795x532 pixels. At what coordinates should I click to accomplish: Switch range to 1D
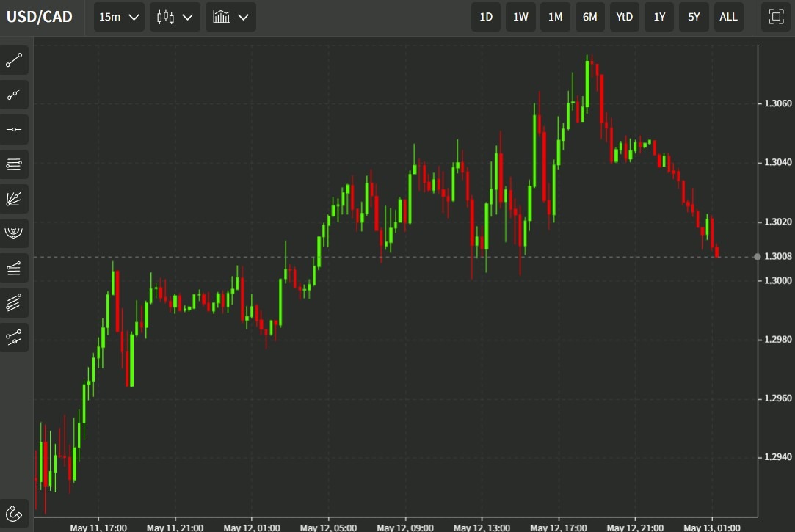point(486,17)
